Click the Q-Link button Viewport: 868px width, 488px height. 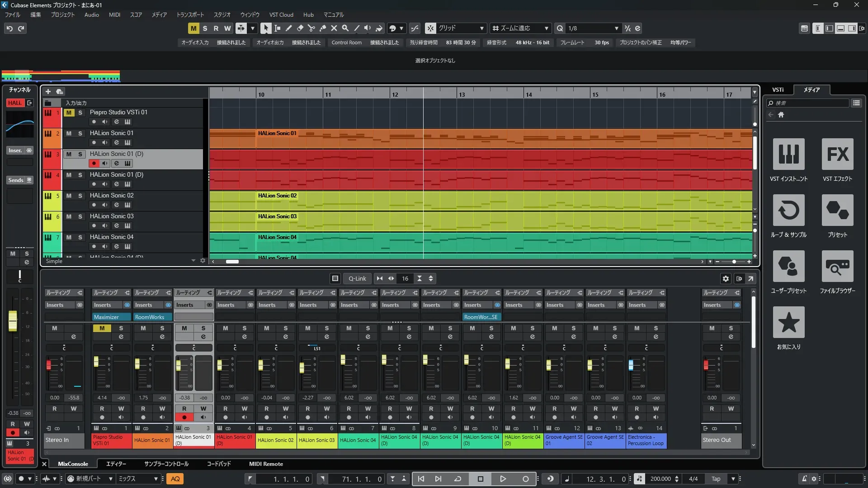coord(357,279)
